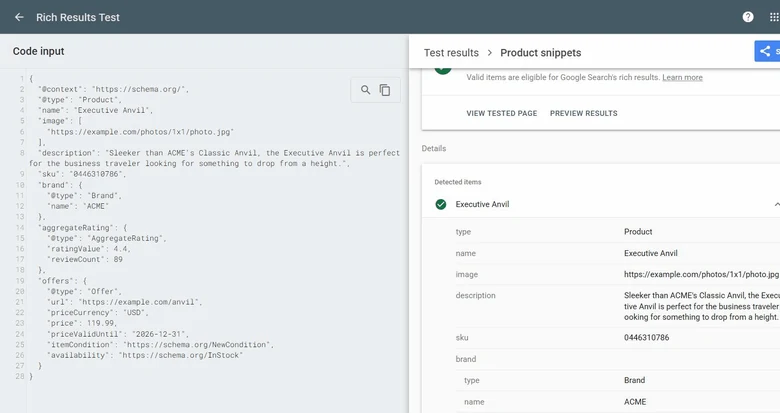The width and height of the screenshot is (780, 413).
Task: Open the Learn more link
Action: point(682,78)
